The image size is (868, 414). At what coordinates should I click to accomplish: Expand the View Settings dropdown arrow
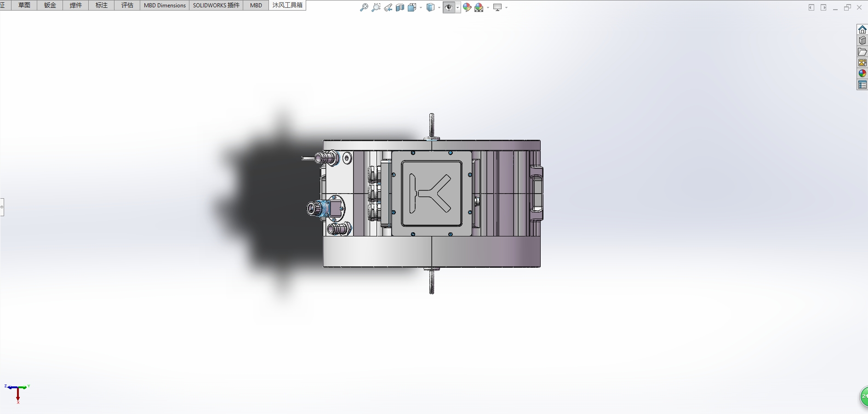click(x=506, y=7)
